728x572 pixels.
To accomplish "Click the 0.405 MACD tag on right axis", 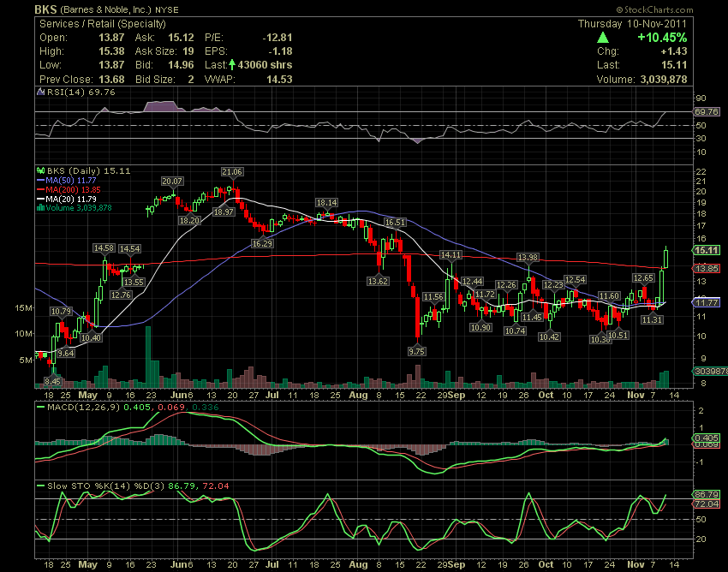I will (x=707, y=438).
